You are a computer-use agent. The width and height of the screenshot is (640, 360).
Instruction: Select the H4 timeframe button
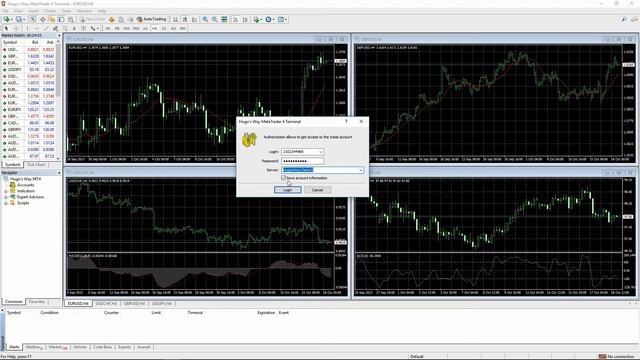[x=155, y=29]
